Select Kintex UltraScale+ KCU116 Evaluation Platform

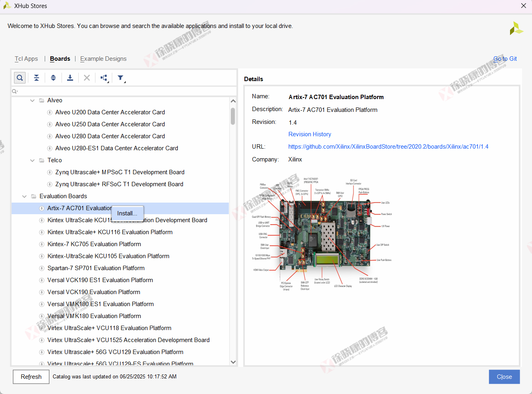click(110, 232)
